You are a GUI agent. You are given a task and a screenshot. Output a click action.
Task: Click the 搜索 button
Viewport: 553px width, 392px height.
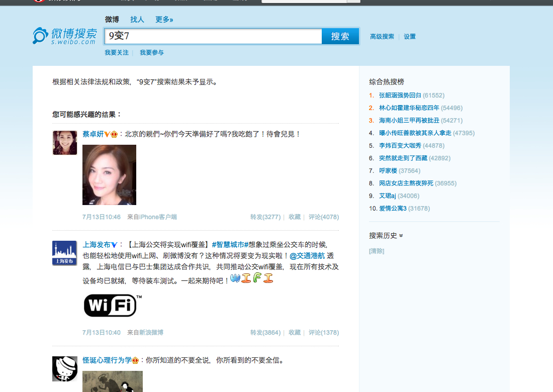(340, 36)
